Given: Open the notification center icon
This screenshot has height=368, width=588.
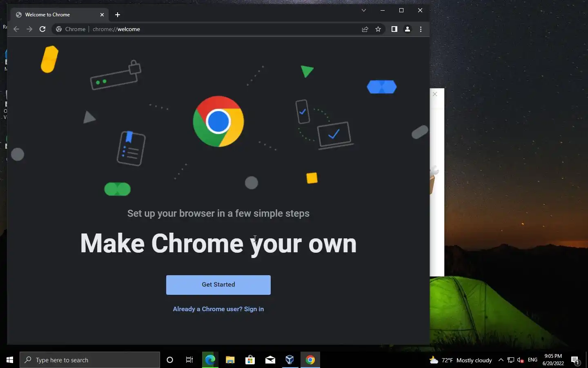Looking at the screenshot, I should pos(575,360).
